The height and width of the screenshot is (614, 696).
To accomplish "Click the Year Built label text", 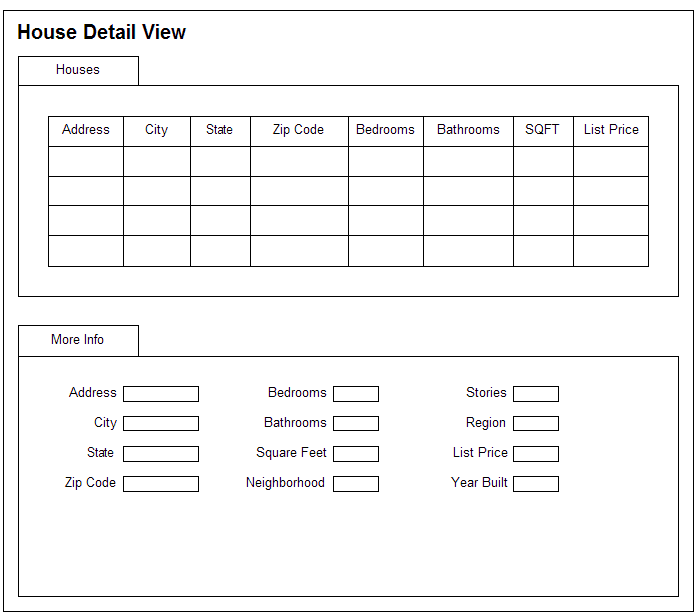I will 479,483.
